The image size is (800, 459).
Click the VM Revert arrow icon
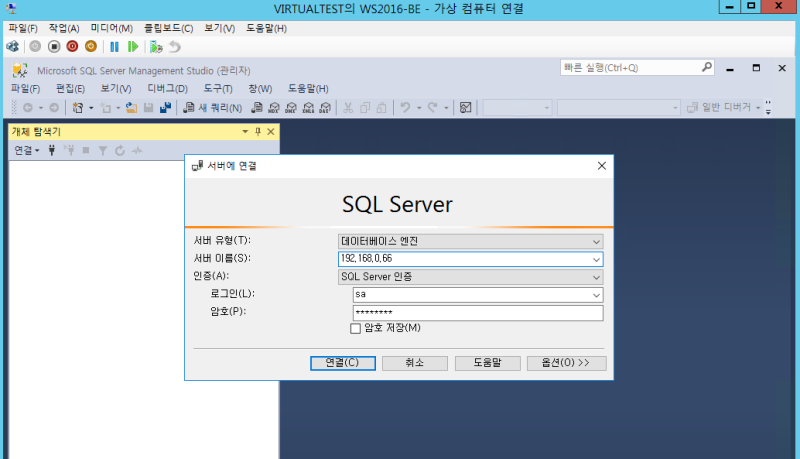coord(175,47)
